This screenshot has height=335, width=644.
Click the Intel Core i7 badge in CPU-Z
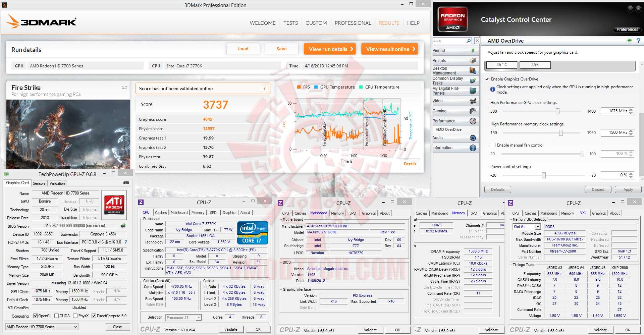click(x=253, y=233)
